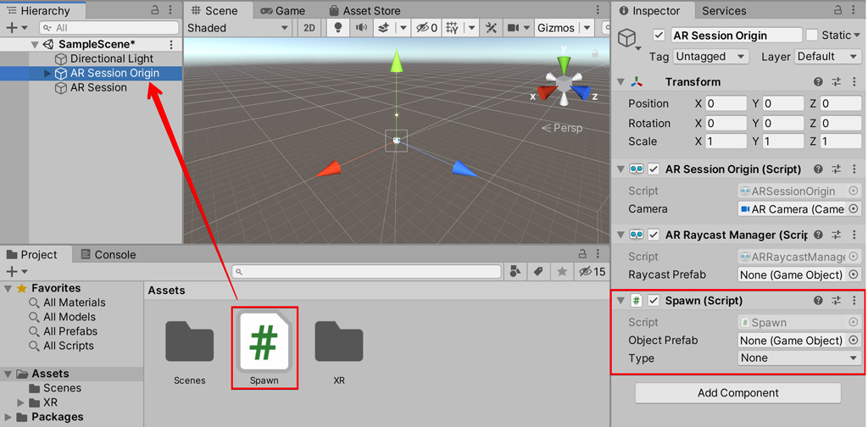Open component editor tools icon
This screenshot has width=868, height=427.
[x=491, y=28]
